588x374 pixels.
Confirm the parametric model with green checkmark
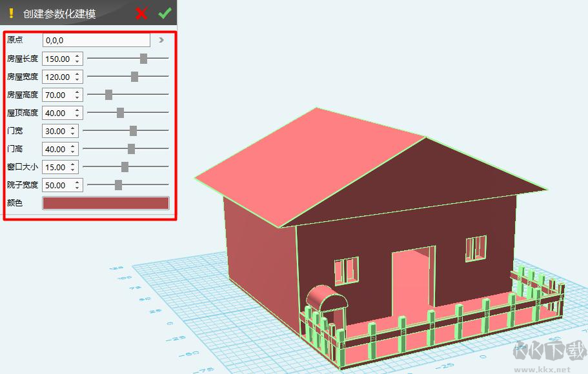[165, 13]
